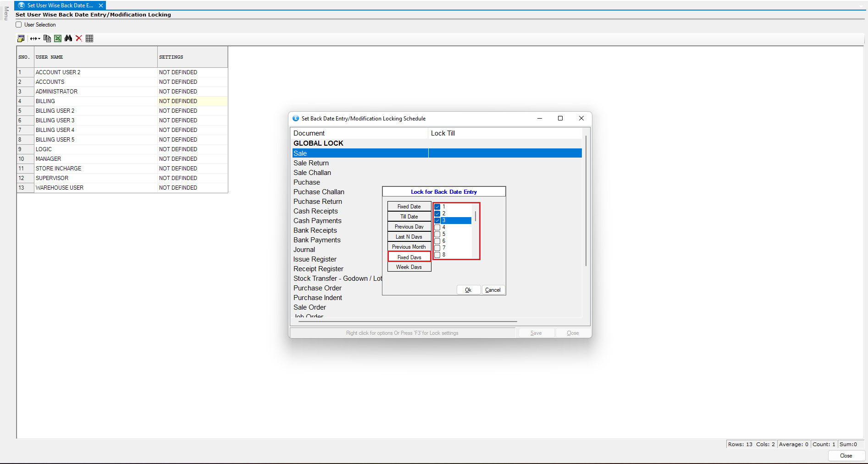Screen dimensions: 868x464
Task: Maximize the Locking Schedule dialog window
Action: pyautogui.click(x=560, y=118)
